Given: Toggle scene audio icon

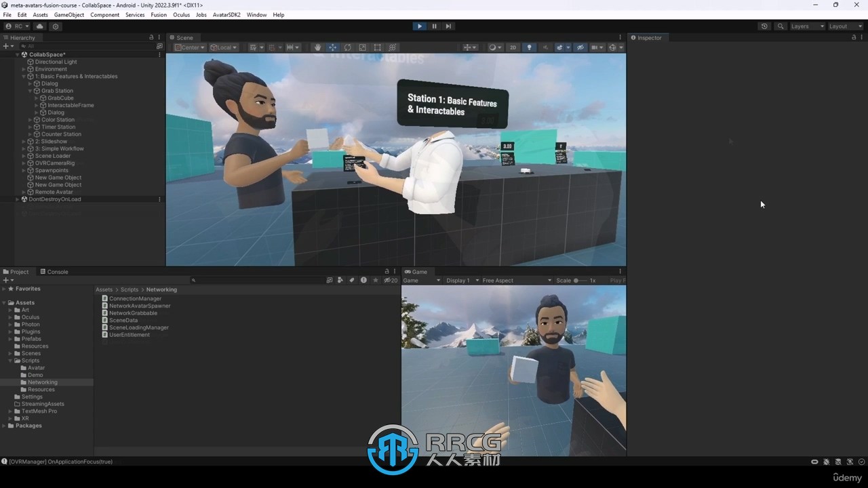Looking at the screenshot, I should coord(544,47).
